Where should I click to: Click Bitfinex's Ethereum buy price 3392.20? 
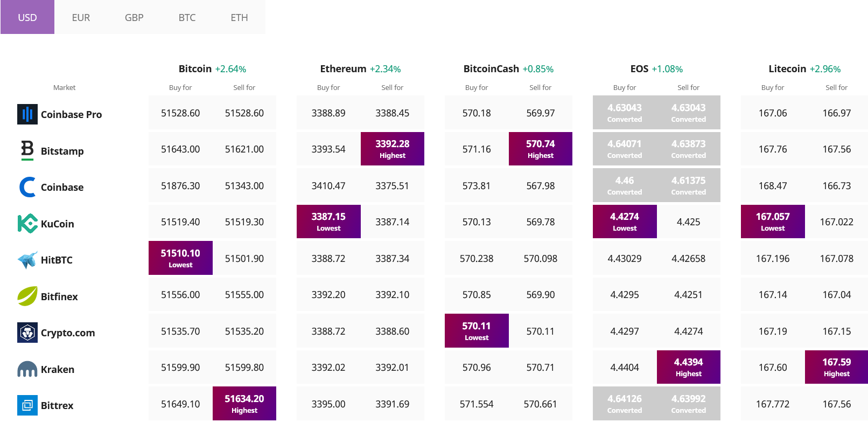[328, 294]
